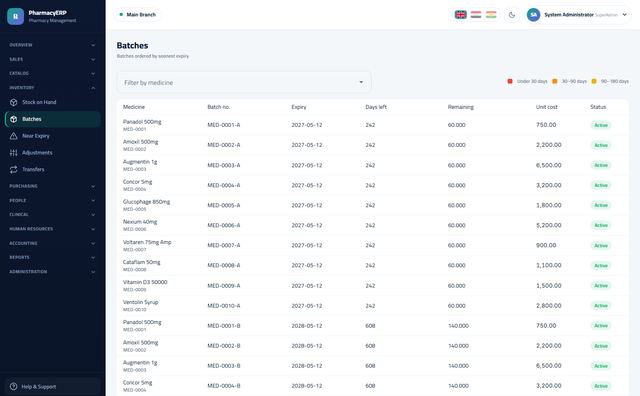Click Glucophage 850mg medicine name
The height and width of the screenshot is (396, 640).
click(x=147, y=202)
